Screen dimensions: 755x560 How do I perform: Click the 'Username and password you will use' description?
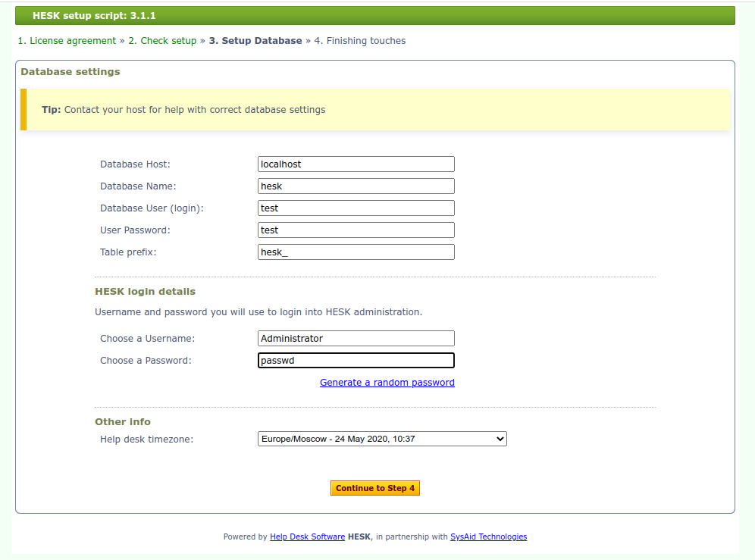coord(258,312)
